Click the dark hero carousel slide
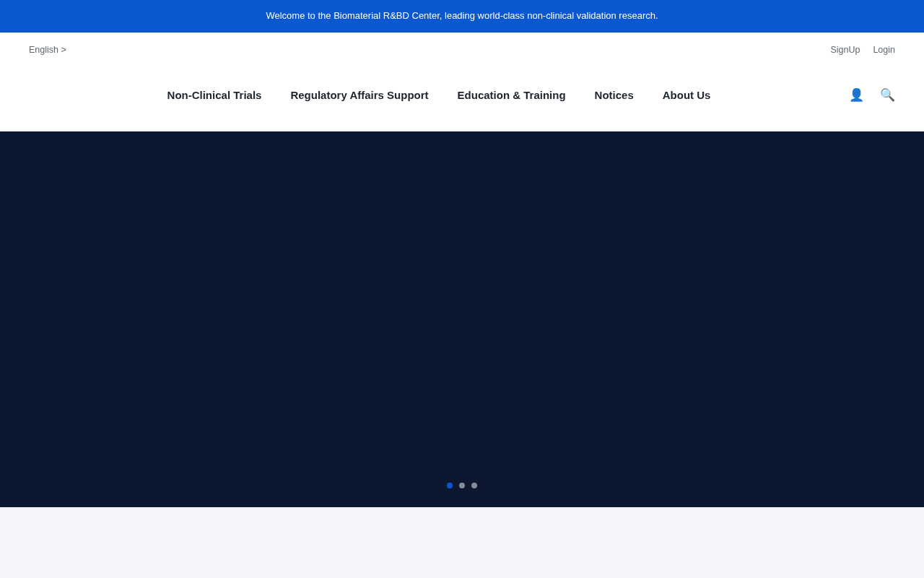Image resolution: width=924 pixels, height=578 pixels. 462,303
